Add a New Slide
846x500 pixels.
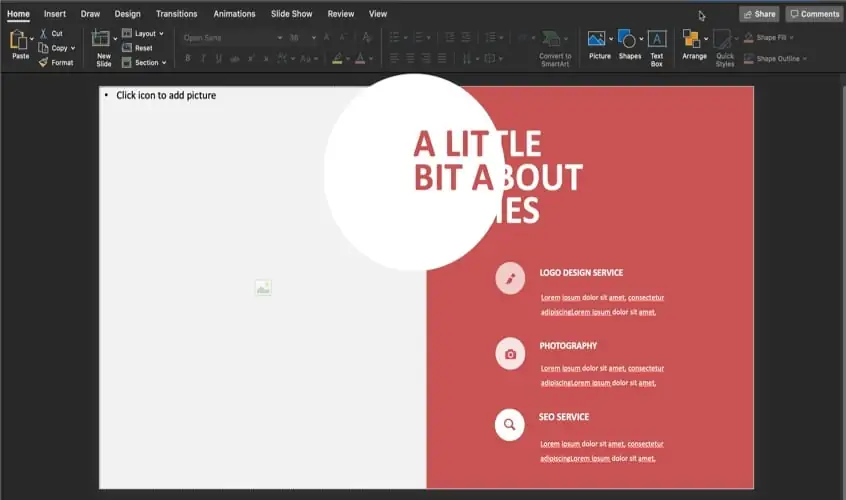(102, 40)
